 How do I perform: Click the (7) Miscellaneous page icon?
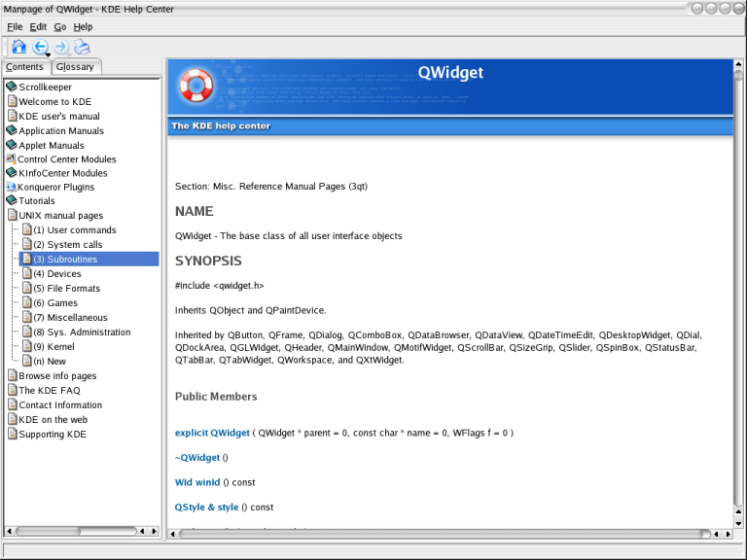27,317
